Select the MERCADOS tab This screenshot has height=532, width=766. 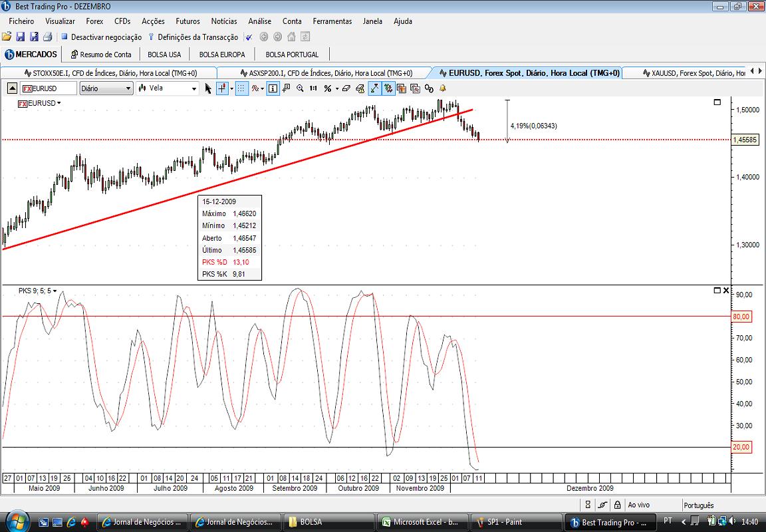tap(31, 55)
